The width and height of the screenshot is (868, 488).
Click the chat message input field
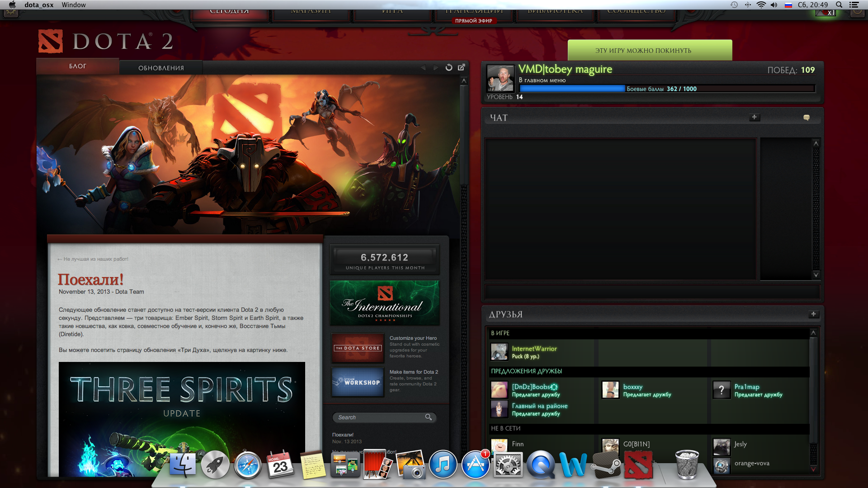coord(652,291)
